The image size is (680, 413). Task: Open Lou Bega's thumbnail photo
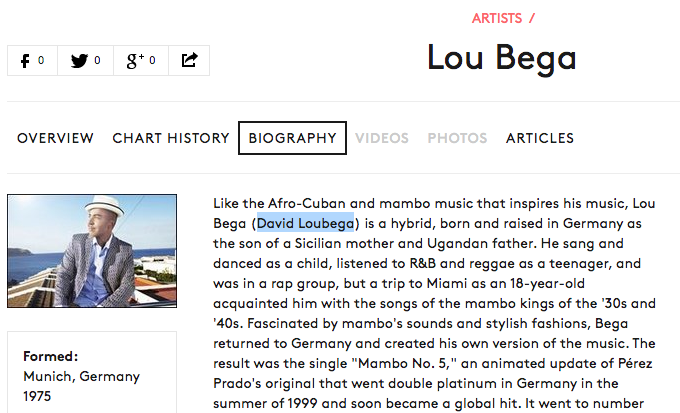92,251
